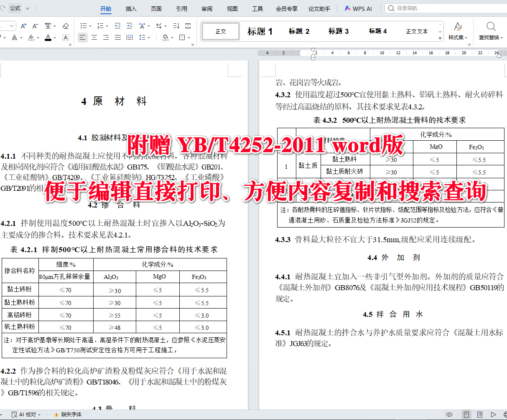This screenshot has height=420, width=507.
Task: Open borders dropdown arrow
Action: (189, 38)
